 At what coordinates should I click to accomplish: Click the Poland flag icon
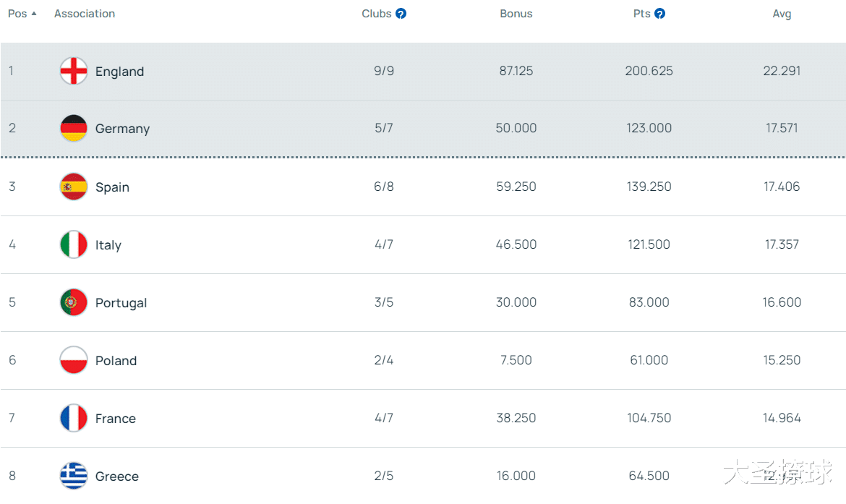tap(74, 360)
